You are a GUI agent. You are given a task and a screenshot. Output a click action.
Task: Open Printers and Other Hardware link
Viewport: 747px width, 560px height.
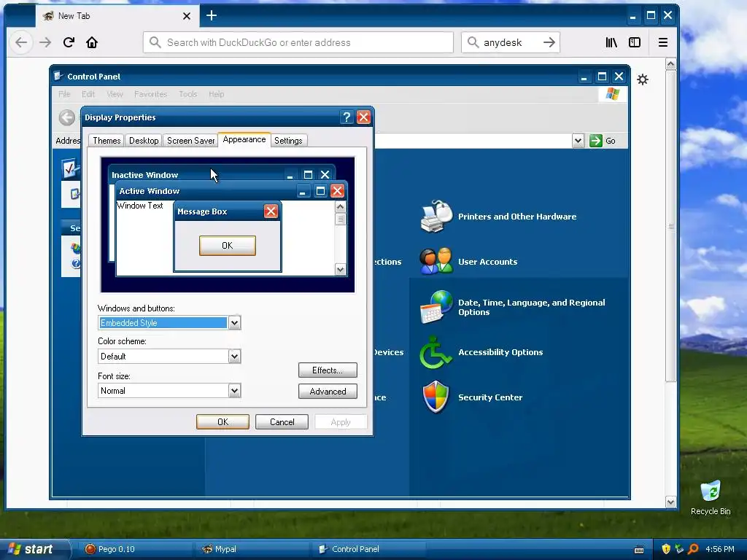tap(517, 216)
